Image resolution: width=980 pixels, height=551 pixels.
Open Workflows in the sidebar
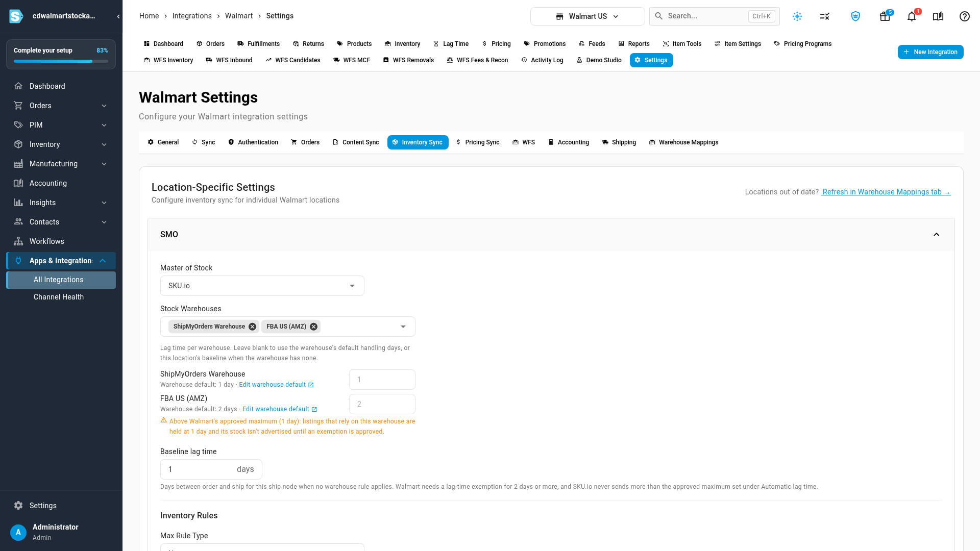[61, 241]
